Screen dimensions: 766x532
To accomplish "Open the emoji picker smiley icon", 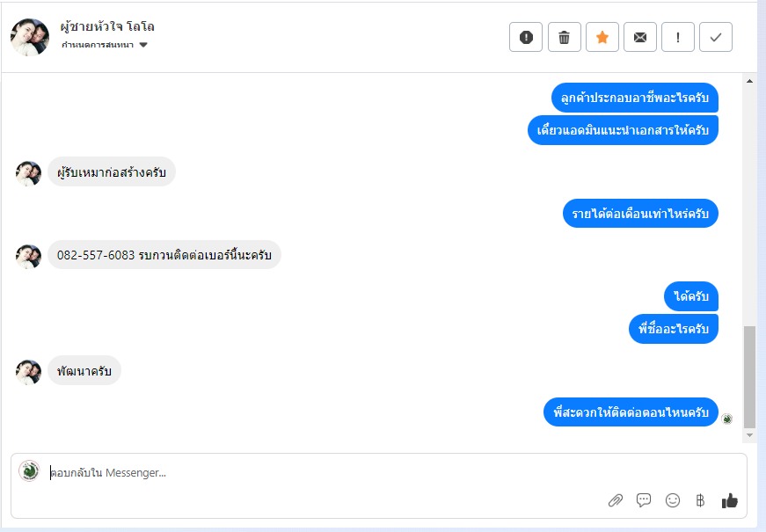I will (x=673, y=500).
